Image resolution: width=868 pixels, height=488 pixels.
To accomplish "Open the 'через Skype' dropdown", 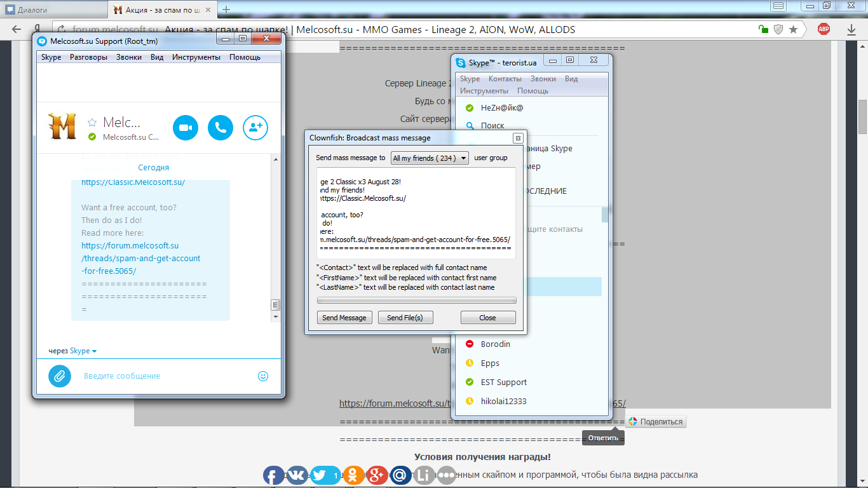I will click(83, 351).
